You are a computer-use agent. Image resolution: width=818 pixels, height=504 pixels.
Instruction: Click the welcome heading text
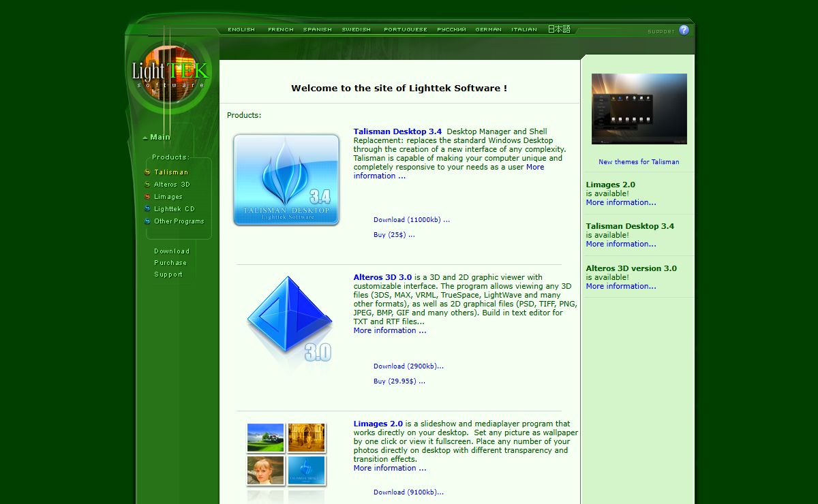[x=399, y=88]
